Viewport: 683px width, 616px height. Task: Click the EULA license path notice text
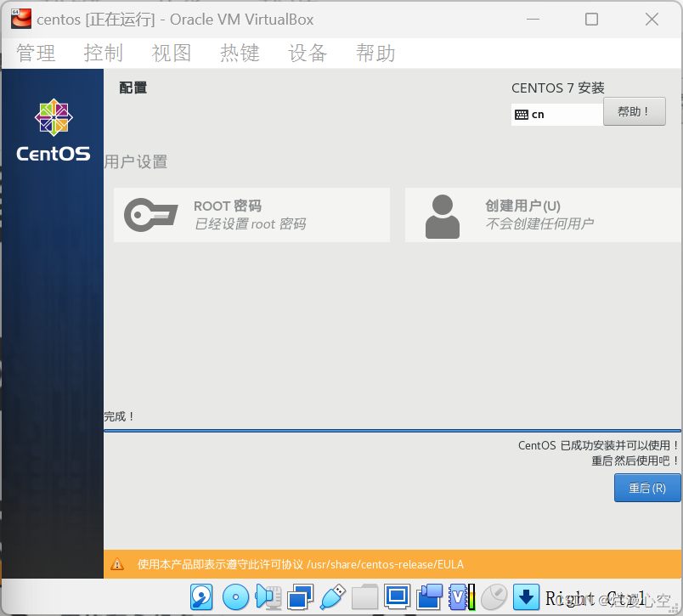pyautogui.click(x=301, y=564)
